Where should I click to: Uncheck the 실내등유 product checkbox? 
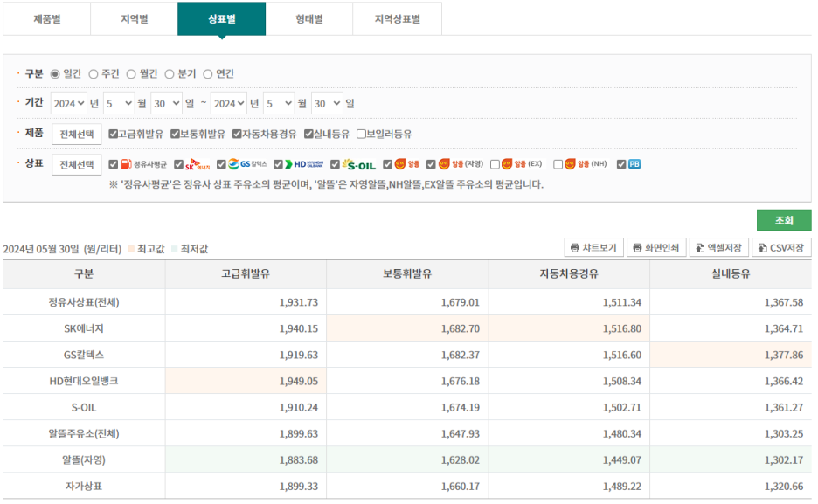(x=308, y=134)
